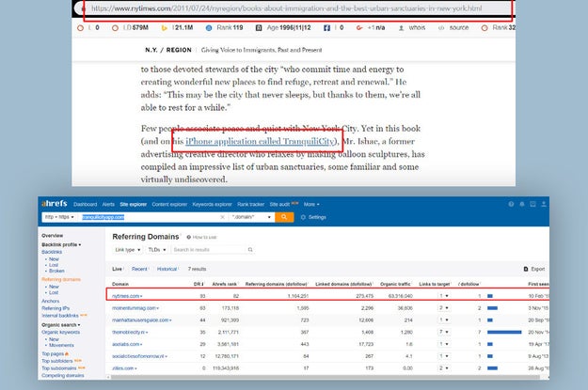
Task: Click the whois toolbar icon
Action: (x=401, y=28)
